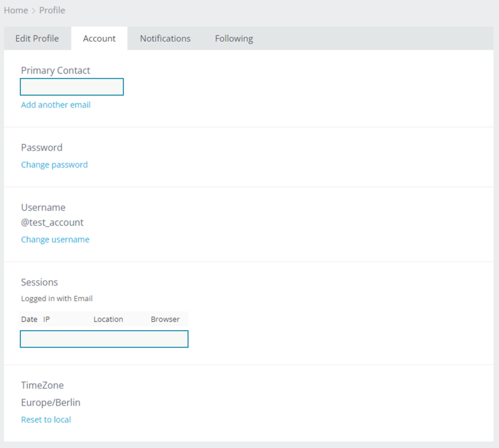Go to the Following tab
Viewport: 499px width, 448px height.
pyautogui.click(x=234, y=38)
